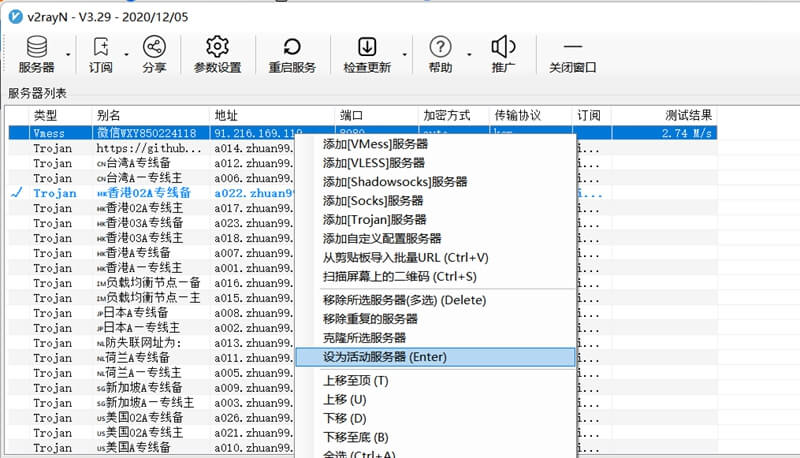Click the 关闭窗口 close window toolbar button
Image resolution: width=800 pixels, height=458 pixels.
tap(572, 54)
